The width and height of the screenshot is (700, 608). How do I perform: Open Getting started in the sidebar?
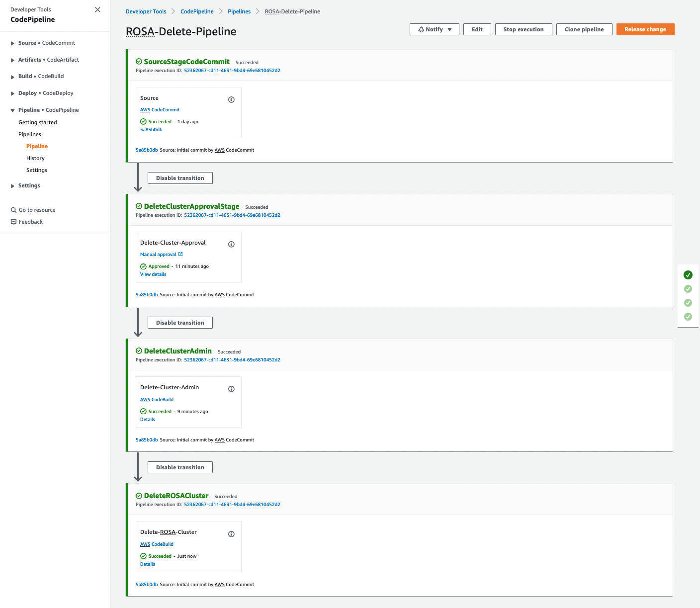[x=38, y=122]
